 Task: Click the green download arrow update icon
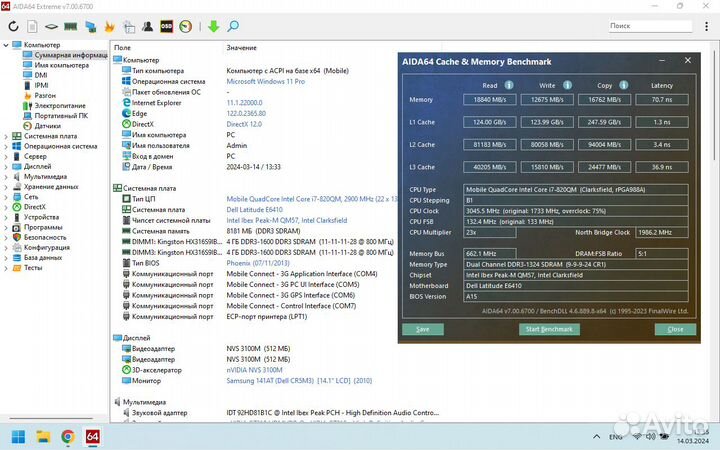214,26
